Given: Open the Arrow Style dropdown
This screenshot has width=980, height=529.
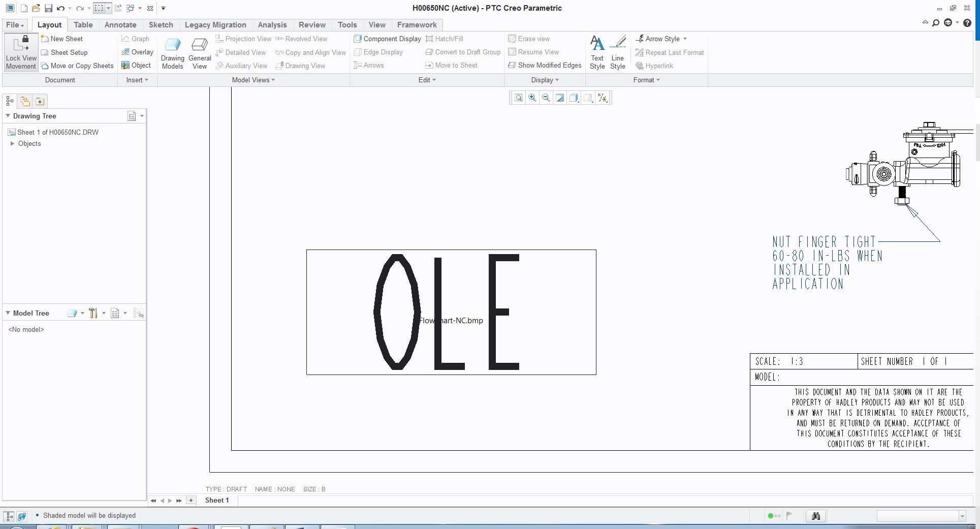Looking at the screenshot, I should click(x=661, y=39).
